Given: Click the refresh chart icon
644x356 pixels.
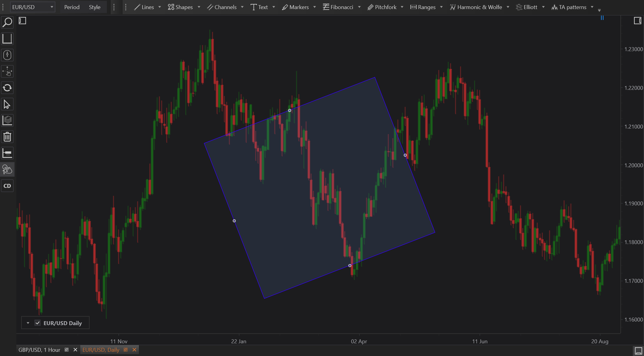Looking at the screenshot, I should point(7,88).
